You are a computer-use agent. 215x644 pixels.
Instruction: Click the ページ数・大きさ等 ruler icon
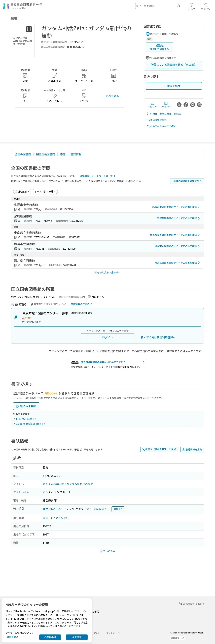click(x=55, y=95)
